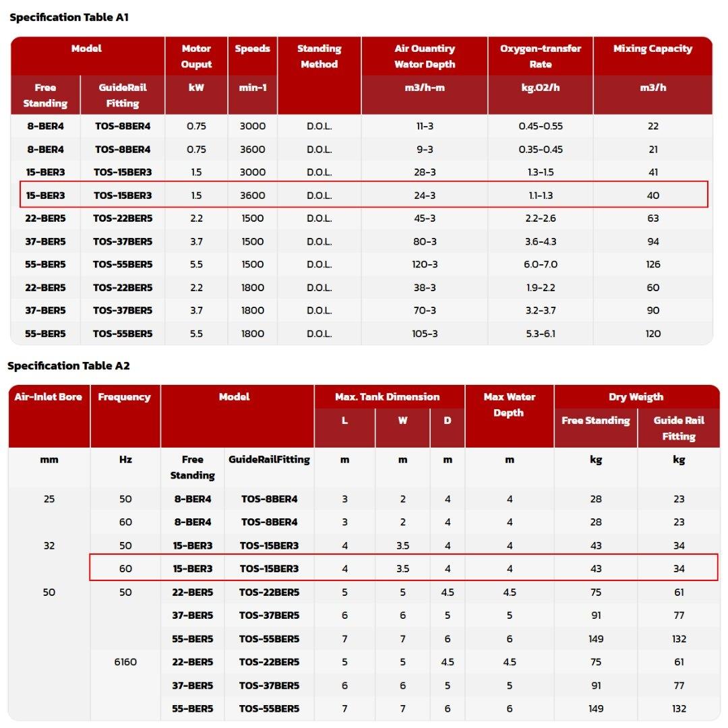Select the 60 Hz cell in highlighted row
The image size is (728, 728).
pos(125,569)
